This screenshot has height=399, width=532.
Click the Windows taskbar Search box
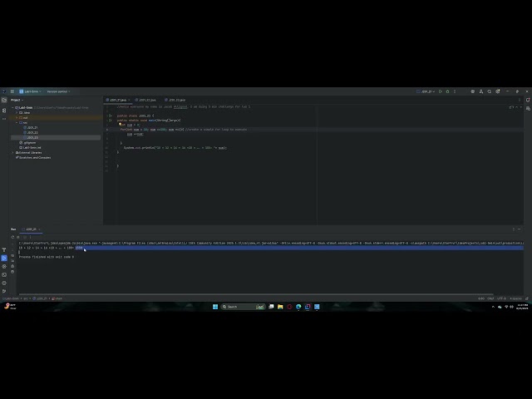(x=243, y=307)
